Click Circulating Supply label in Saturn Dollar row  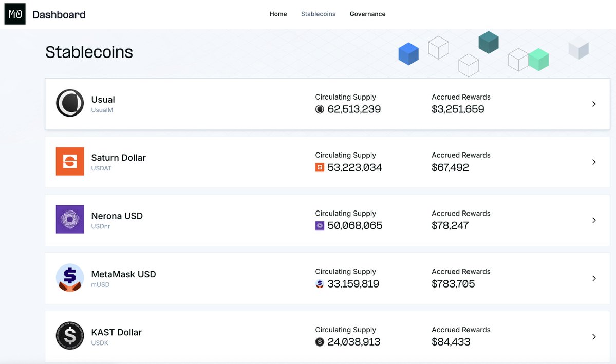tap(345, 155)
